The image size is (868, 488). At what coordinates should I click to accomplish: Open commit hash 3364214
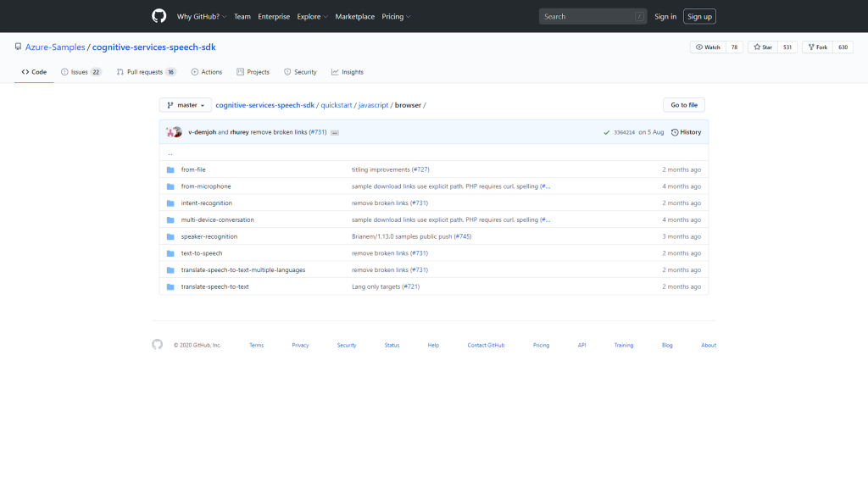pyautogui.click(x=624, y=132)
